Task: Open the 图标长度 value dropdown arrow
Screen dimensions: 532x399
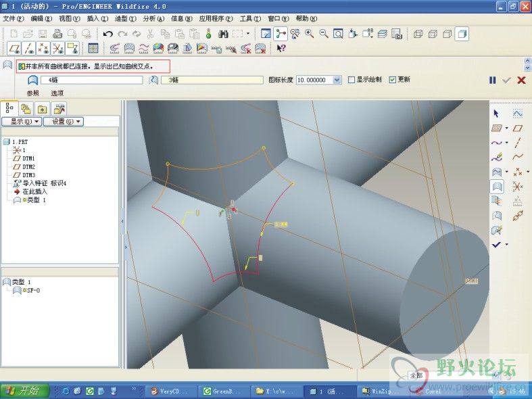Action: tap(337, 80)
